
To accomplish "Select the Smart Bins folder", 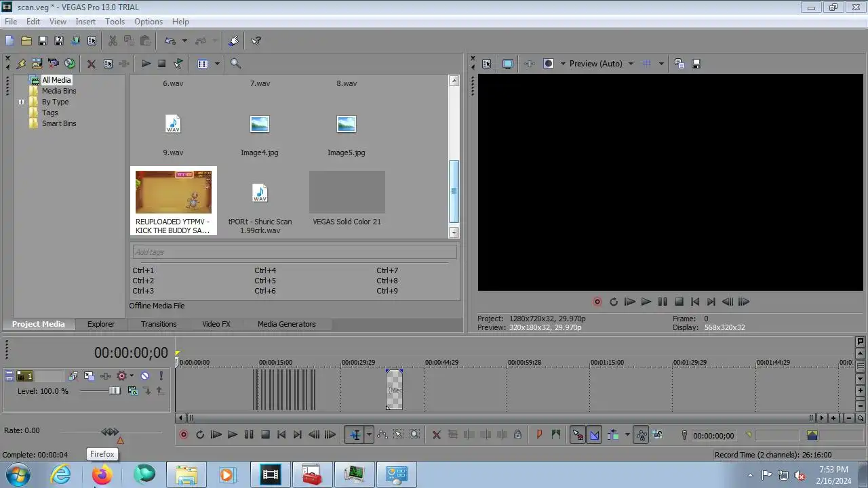I will (x=59, y=123).
